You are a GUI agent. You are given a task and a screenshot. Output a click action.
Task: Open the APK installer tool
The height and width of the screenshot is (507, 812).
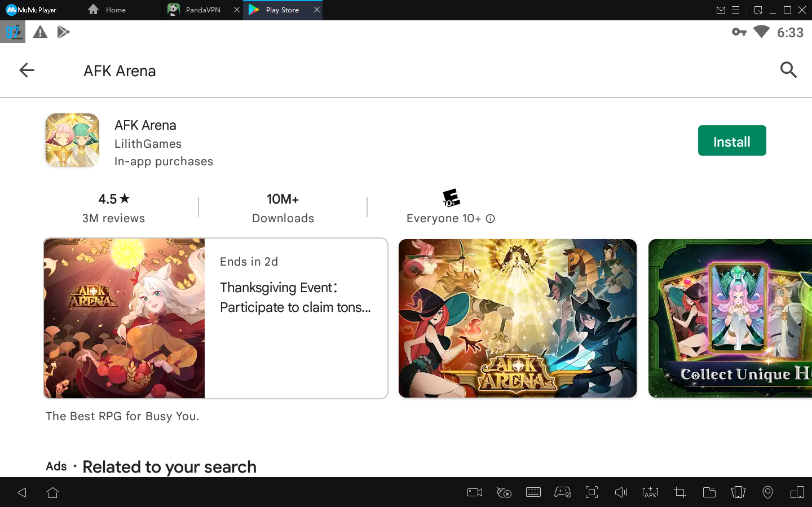[x=650, y=492]
